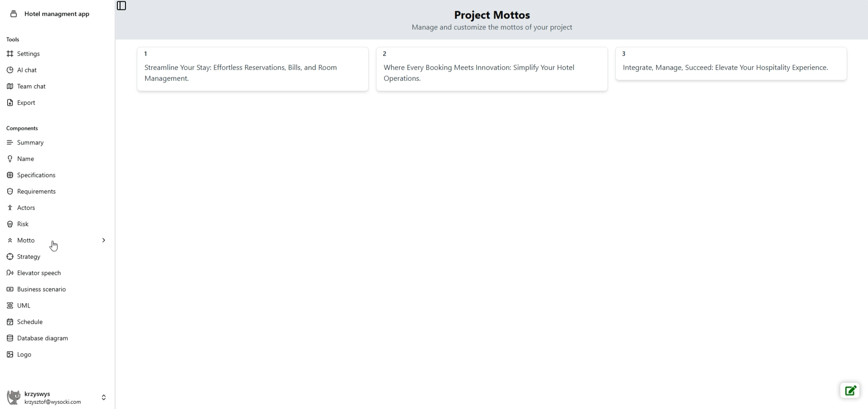Open the Hotel managment app project
This screenshot has height=409, width=868.
point(57,14)
